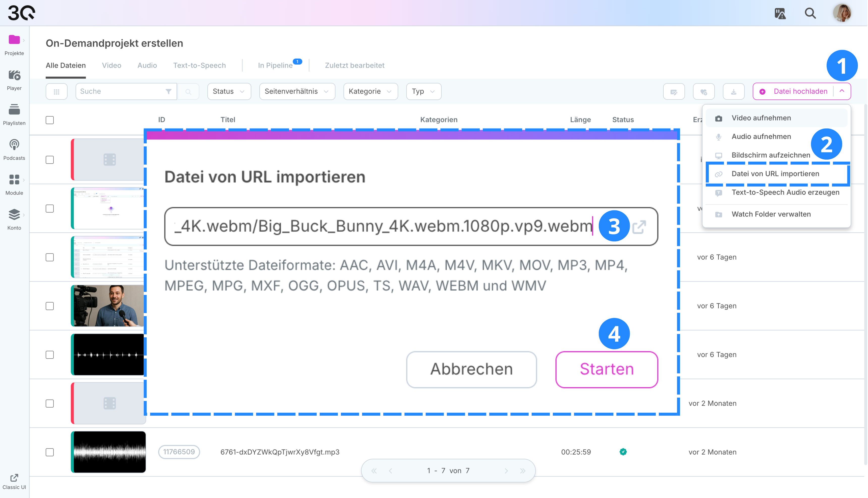Expand the Status filter dropdown

tap(229, 92)
